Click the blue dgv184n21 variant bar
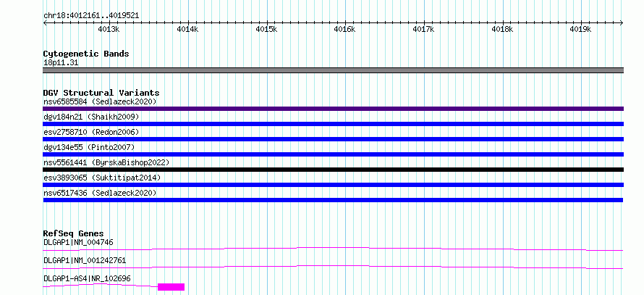This screenshot has width=644, height=295. (x=333, y=124)
